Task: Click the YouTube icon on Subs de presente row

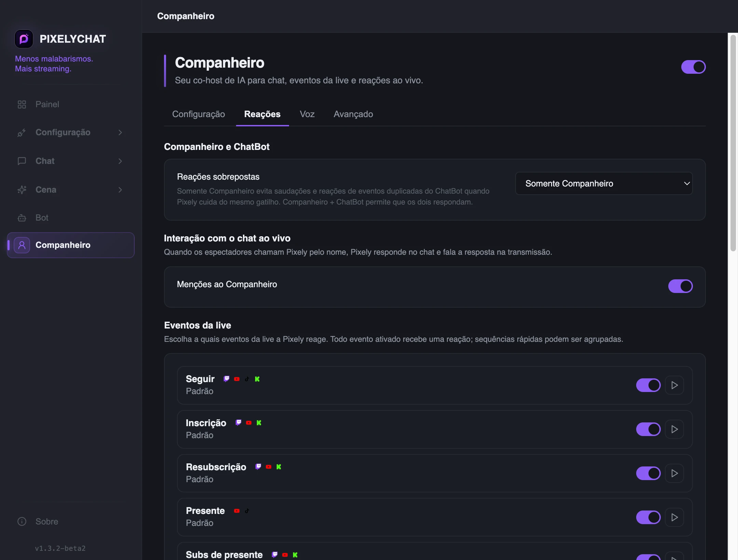Action: tap(285, 555)
